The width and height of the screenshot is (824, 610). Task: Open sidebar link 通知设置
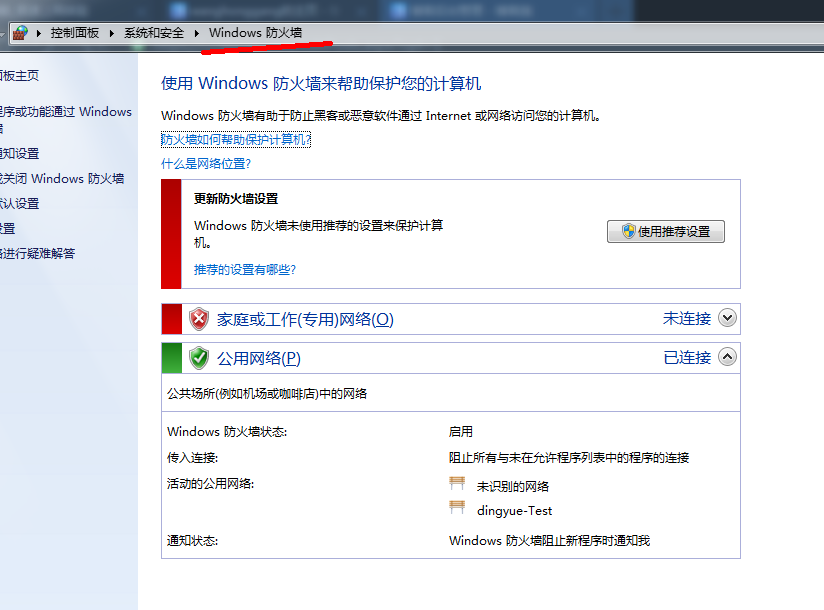(19, 153)
